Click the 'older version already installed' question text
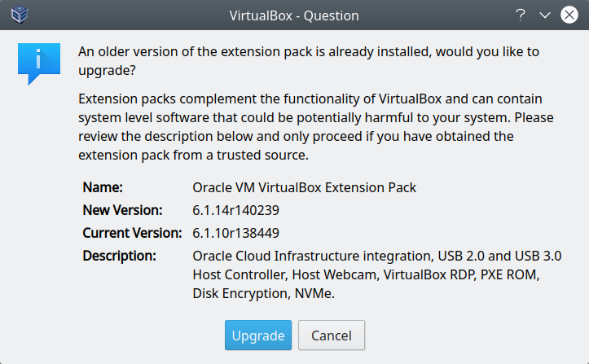This screenshot has width=589, height=364. [319, 52]
